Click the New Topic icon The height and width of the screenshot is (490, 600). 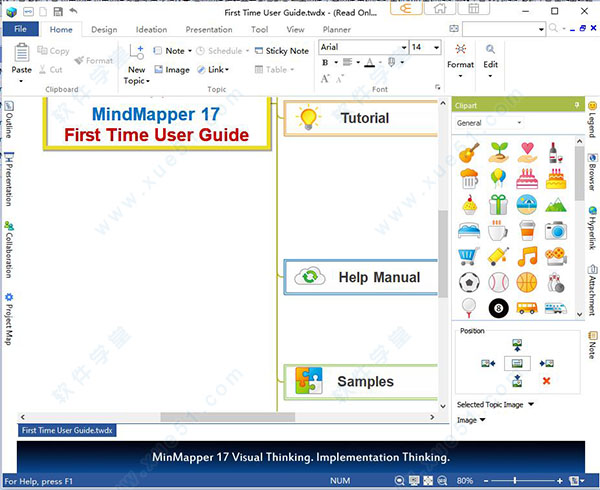point(137,52)
